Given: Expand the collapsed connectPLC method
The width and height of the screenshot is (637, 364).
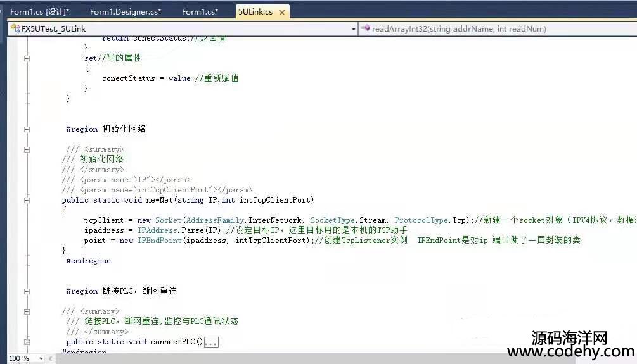Looking at the screenshot, I should click(x=27, y=342).
